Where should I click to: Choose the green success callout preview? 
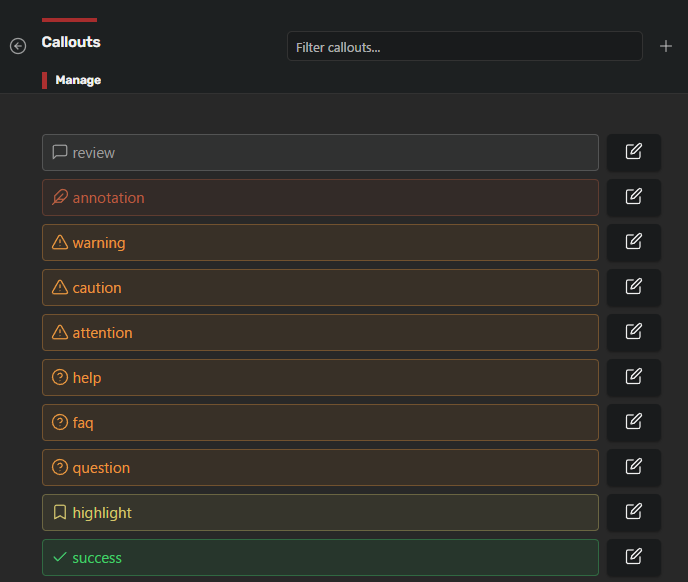(320, 557)
